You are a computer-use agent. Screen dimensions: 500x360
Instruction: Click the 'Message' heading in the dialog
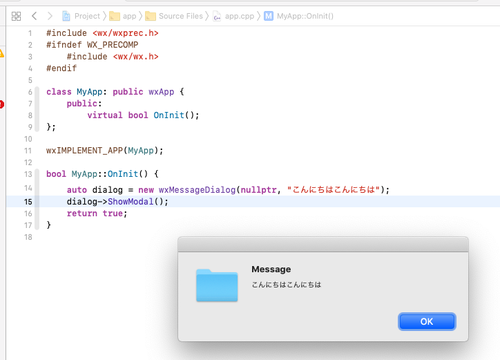(271, 269)
